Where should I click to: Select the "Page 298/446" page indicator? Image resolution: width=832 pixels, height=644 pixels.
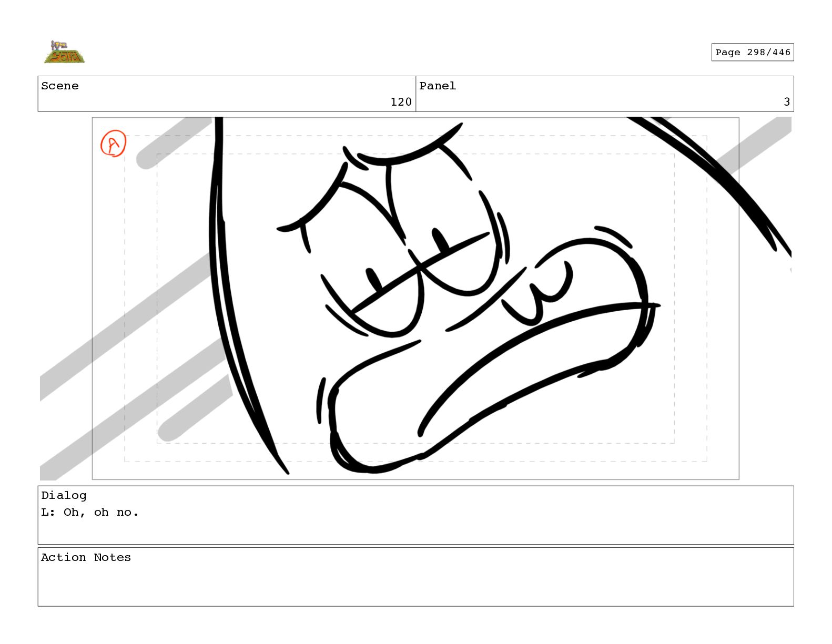[x=753, y=52]
